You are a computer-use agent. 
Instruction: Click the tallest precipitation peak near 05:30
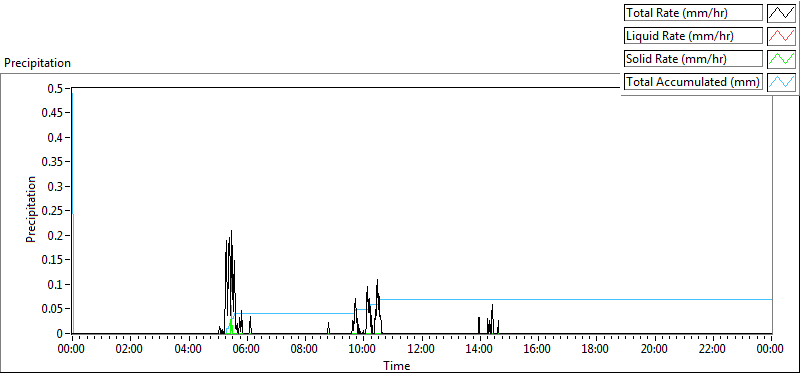coord(231,231)
